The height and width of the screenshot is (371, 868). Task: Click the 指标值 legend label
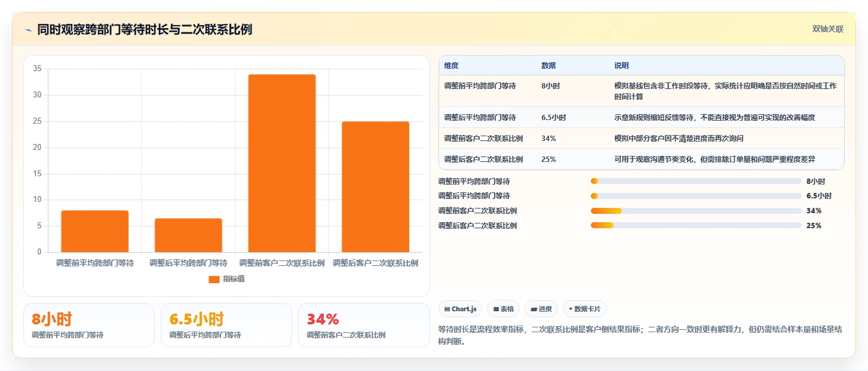click(x=234, y=280)
